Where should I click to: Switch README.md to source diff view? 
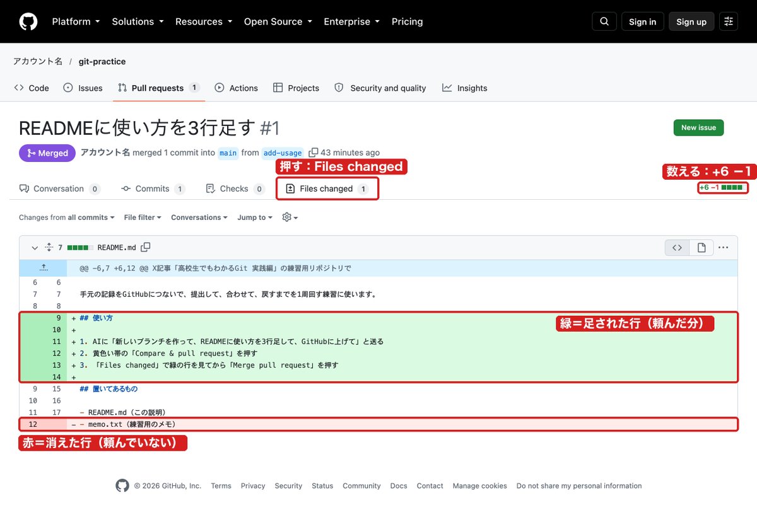pos(677,248)
